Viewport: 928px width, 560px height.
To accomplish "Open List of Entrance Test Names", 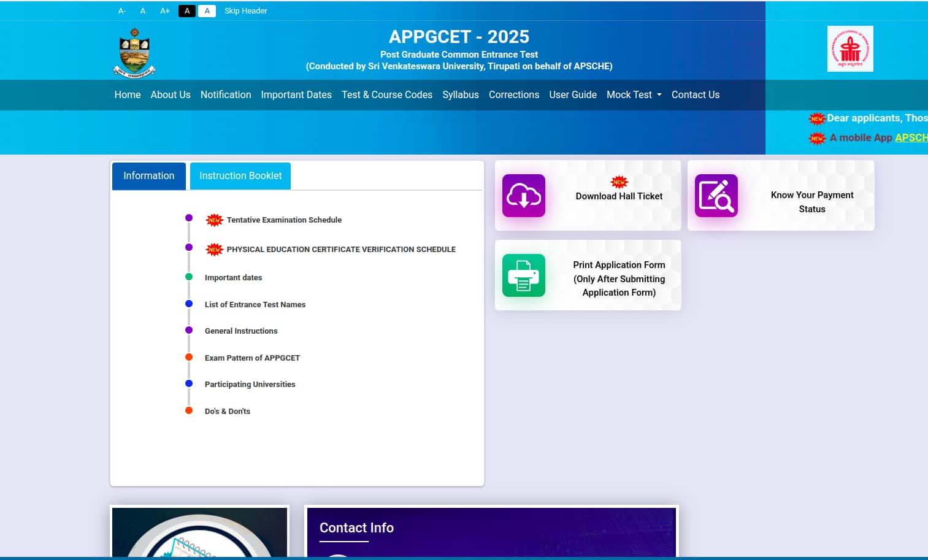I will click(255, 304).
